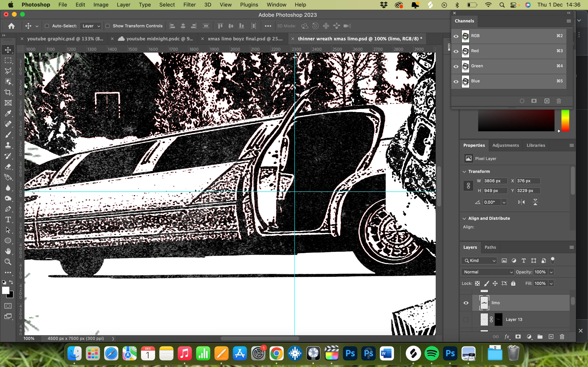Open the Filter menu
This screenshot has width=588, height=367.
pyautogui.click(x=189, y=5)
